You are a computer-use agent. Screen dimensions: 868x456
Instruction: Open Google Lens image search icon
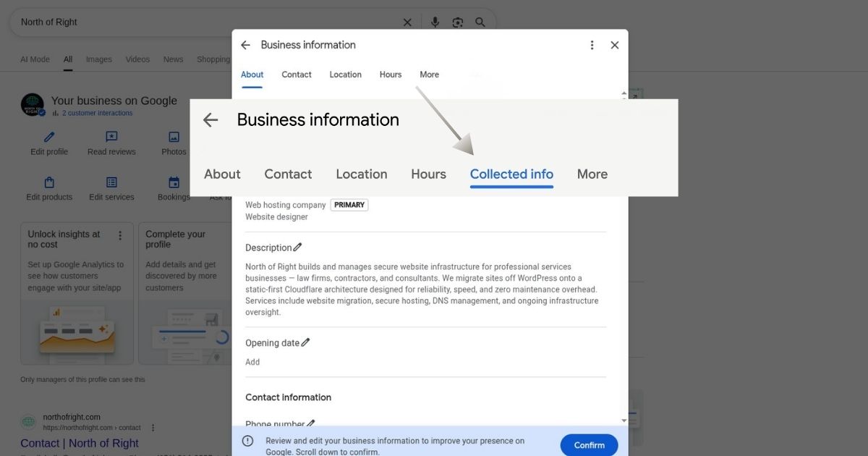[457, 22]
